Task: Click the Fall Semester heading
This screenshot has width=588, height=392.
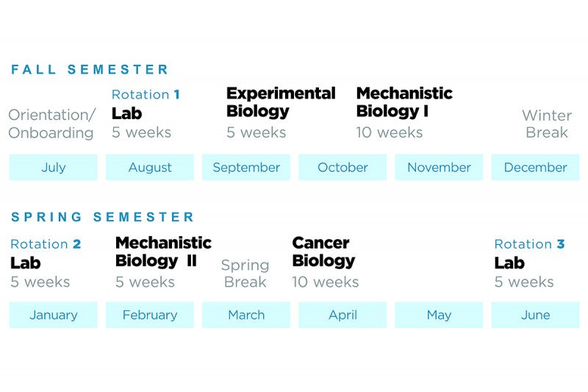Action: [x=90, y=70]
